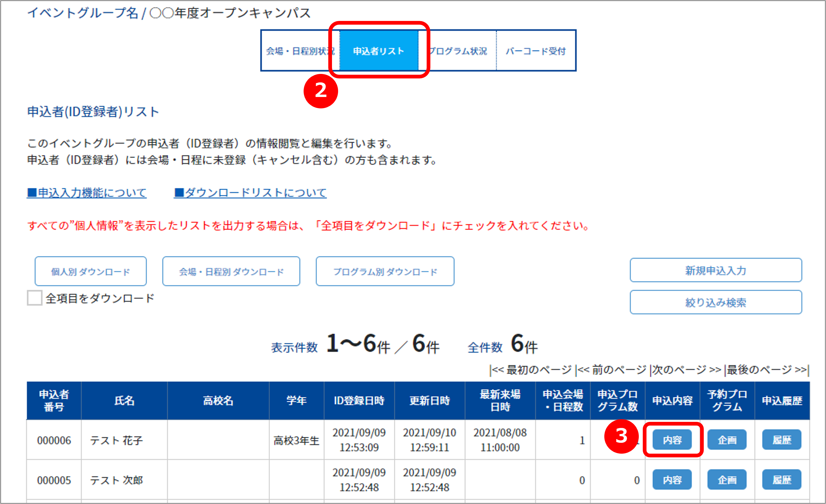The image size is (826, 504).
Task: Click the name テスト 花子
Action: tap(116, 440)
